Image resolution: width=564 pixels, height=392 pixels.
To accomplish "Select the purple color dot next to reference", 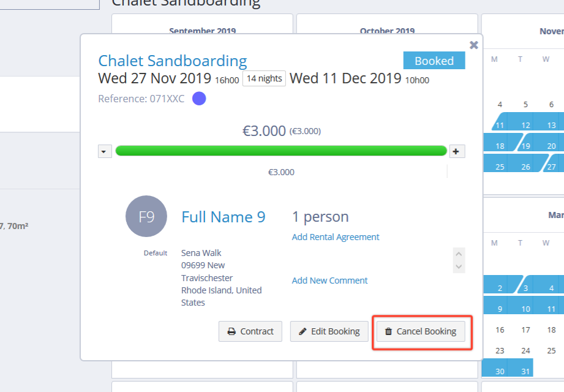I will click(199, 99).
